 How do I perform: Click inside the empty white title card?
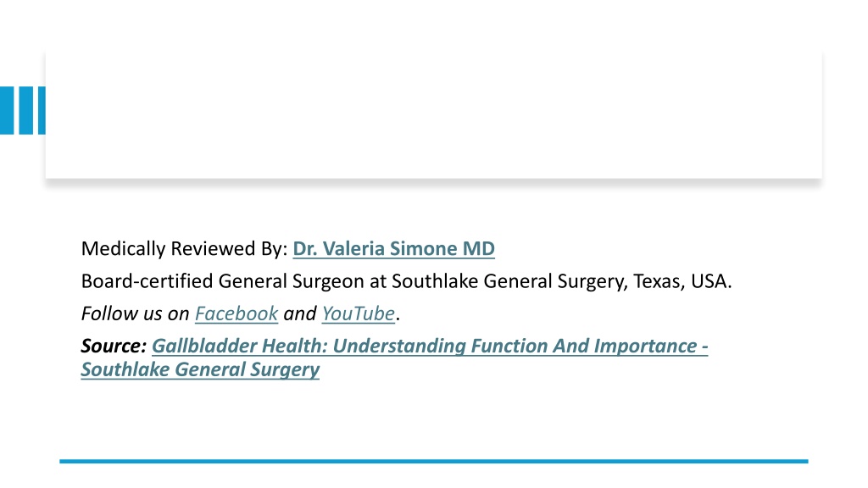pos(433,114)
